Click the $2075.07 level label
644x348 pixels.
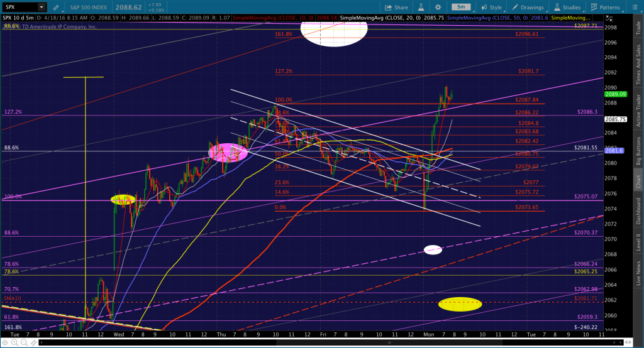586,197
